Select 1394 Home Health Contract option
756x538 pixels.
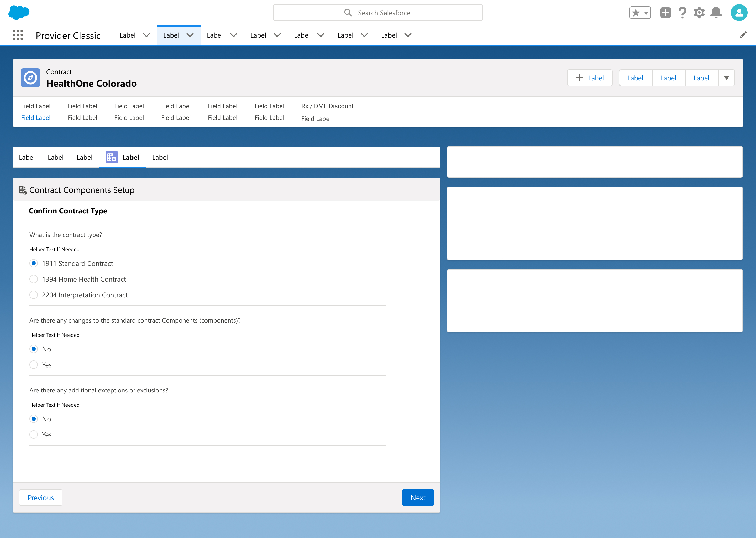33,279
